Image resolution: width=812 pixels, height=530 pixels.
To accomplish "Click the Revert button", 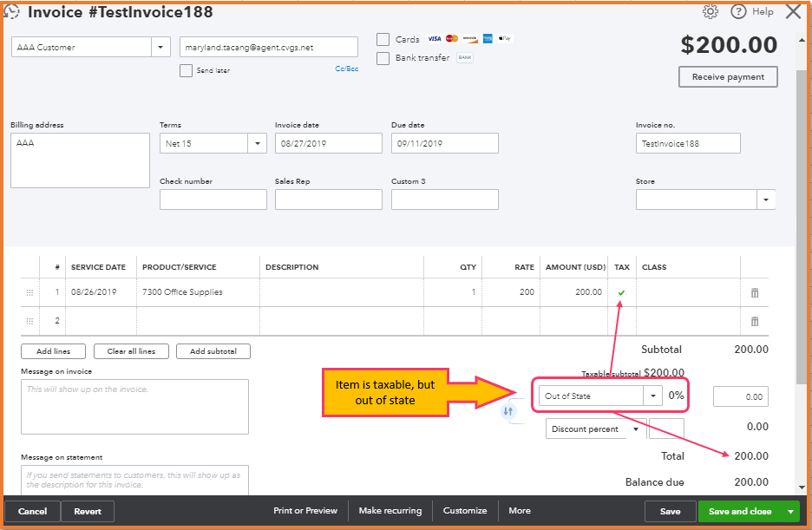I will tap(88, 512).
